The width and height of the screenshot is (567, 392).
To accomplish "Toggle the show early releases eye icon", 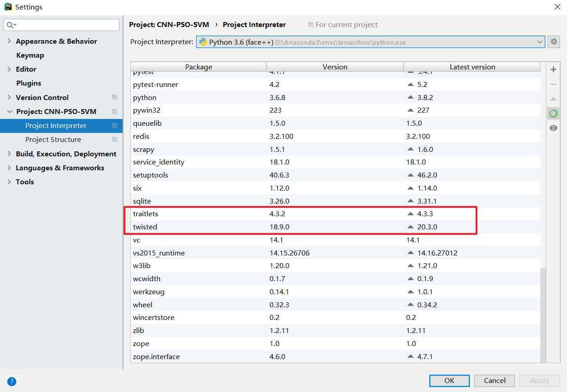I will pos(553,128).
